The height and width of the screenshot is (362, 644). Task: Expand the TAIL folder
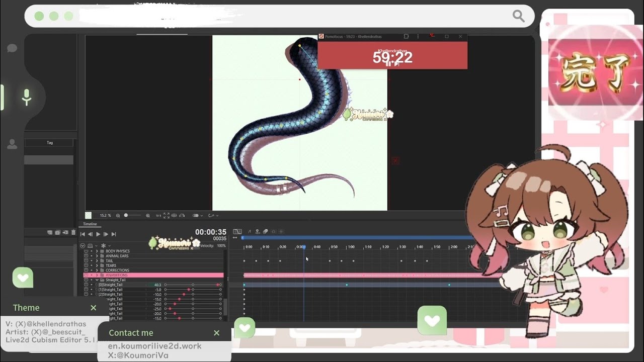[x=97, y=261]
